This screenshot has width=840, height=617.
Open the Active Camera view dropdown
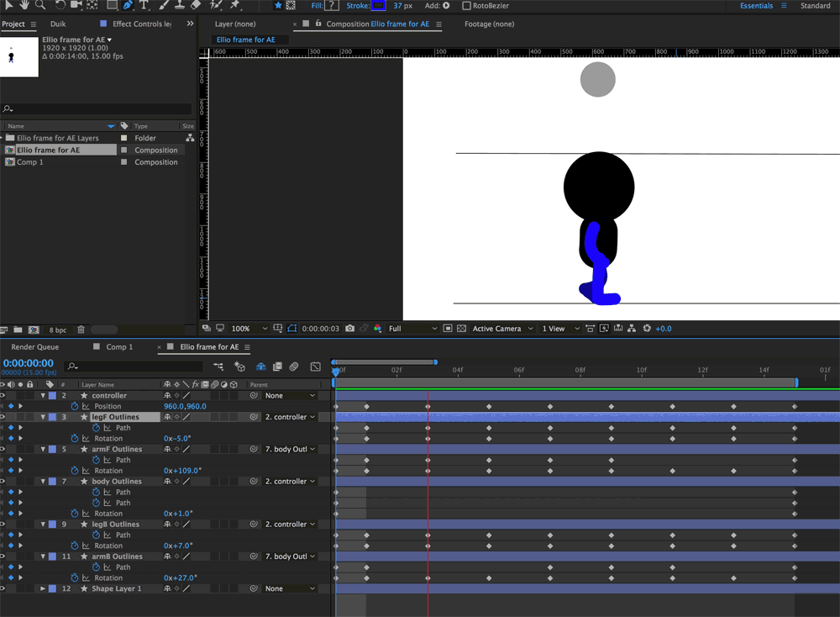pyautogui.click(x=502, y=329)
